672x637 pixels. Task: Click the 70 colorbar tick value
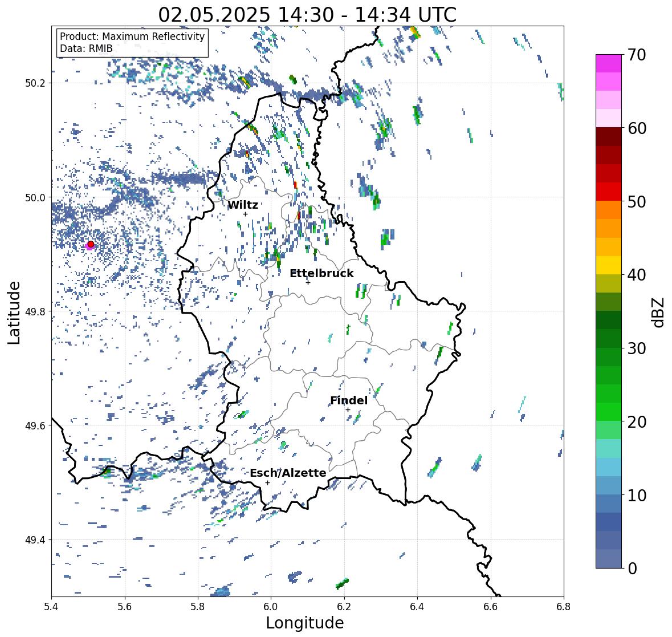tap(637, 55)
